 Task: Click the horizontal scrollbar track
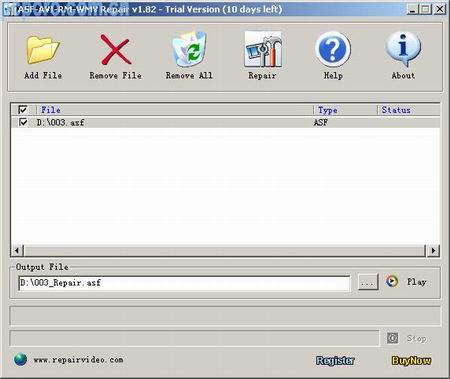click(x=225, y=250)
